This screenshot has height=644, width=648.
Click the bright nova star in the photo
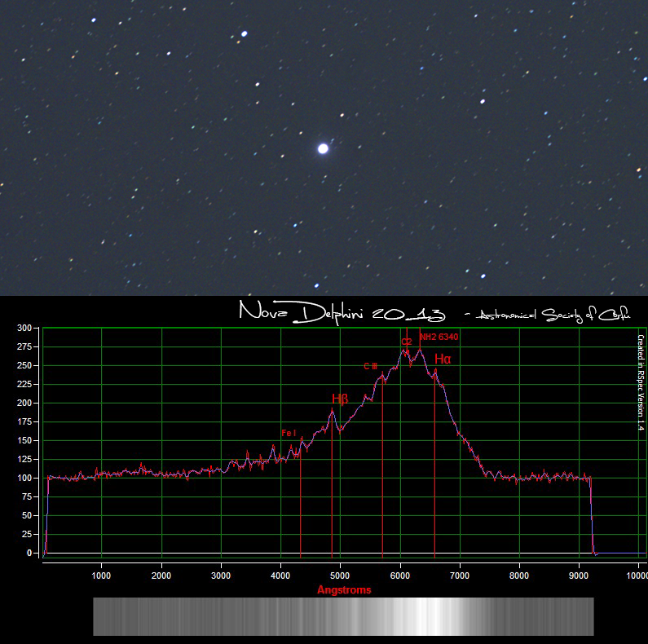(x=323, y=149)
